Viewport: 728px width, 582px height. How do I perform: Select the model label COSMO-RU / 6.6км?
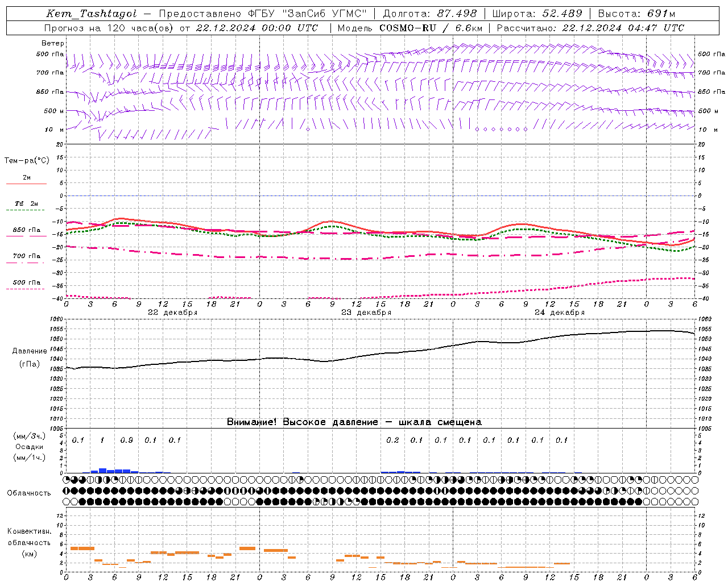(431, 28)
